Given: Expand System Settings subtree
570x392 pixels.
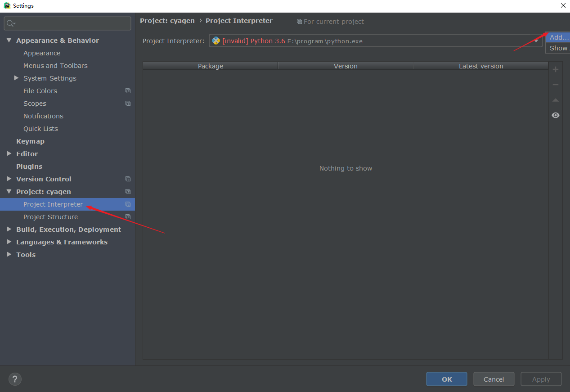Looking at the screenshot, I should (17, 78).
